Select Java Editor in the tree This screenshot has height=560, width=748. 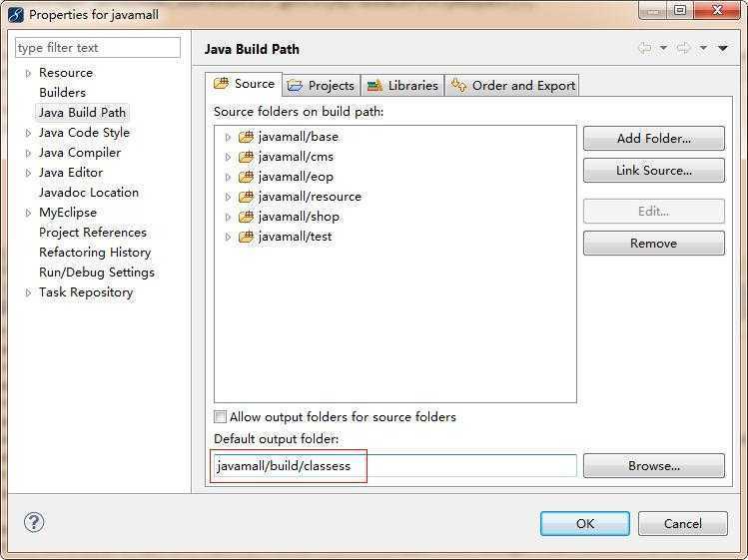point(71,173)
